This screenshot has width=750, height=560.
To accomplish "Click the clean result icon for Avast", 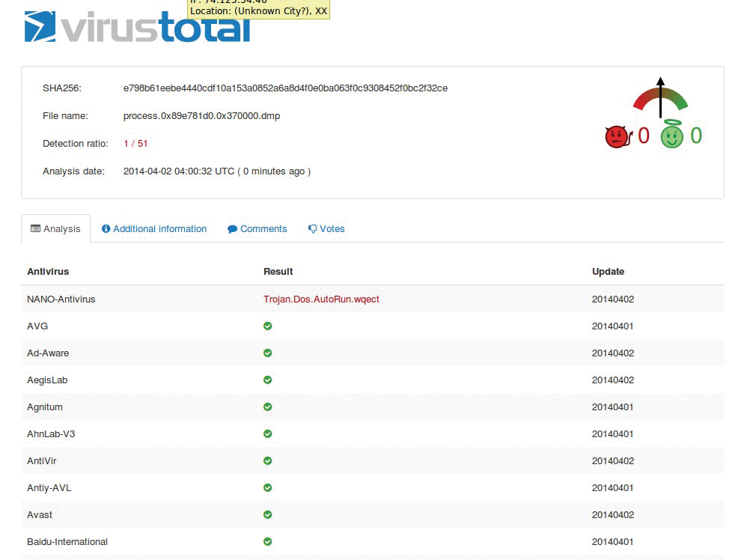I will 267,514.
